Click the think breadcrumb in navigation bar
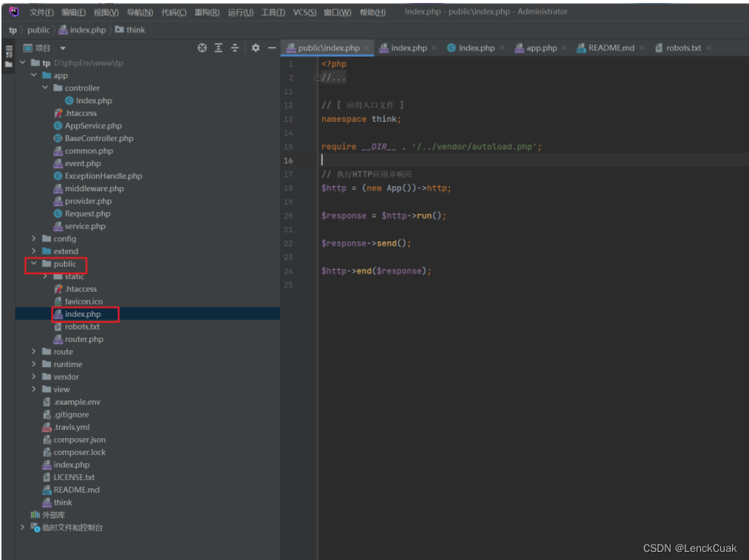749x560 pixels. click(131, 30)
